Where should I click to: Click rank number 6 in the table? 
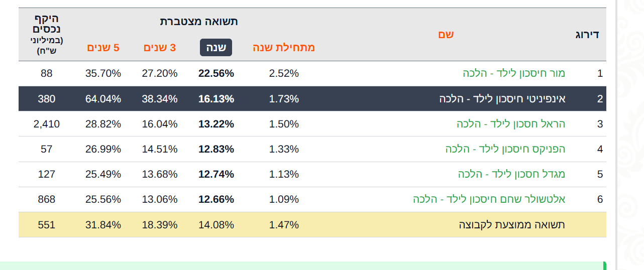pyautogui.click(x=600, y=199)
